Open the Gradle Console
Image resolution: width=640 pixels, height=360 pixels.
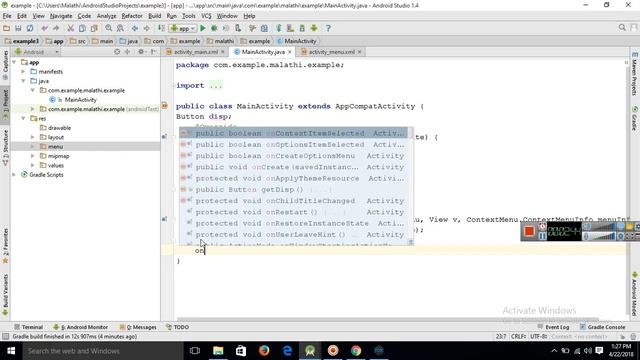click(x=602, y=327)
